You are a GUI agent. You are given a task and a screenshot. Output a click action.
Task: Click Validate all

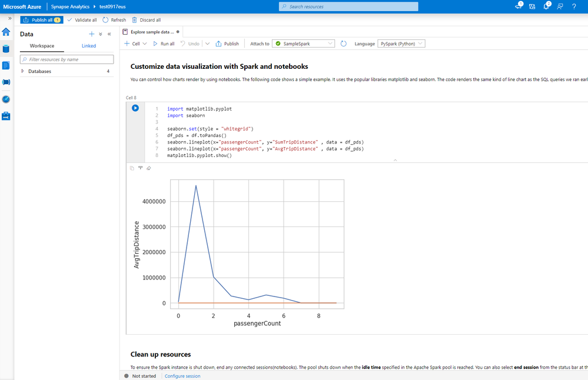pyautogui.click(x=82, y=20)
